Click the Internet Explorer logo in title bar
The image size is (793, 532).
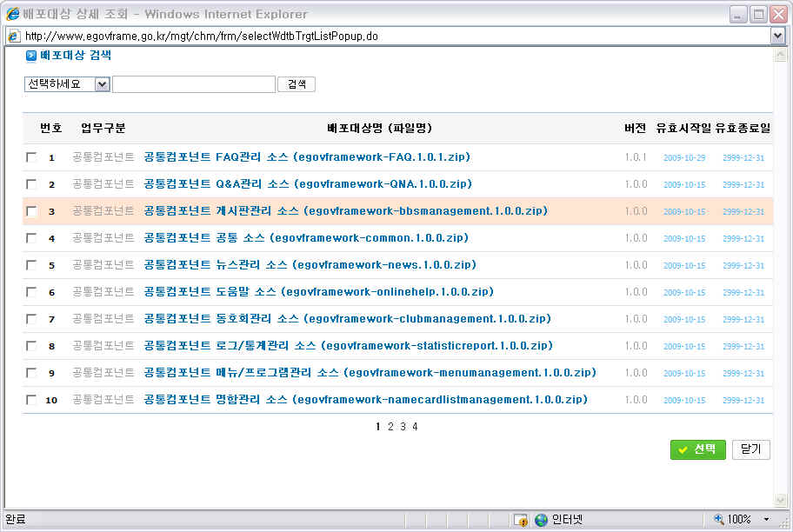(12, 14)
